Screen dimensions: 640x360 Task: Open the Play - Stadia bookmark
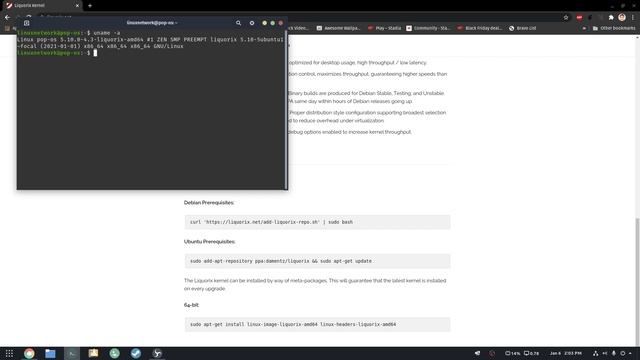tap(384, 28)
